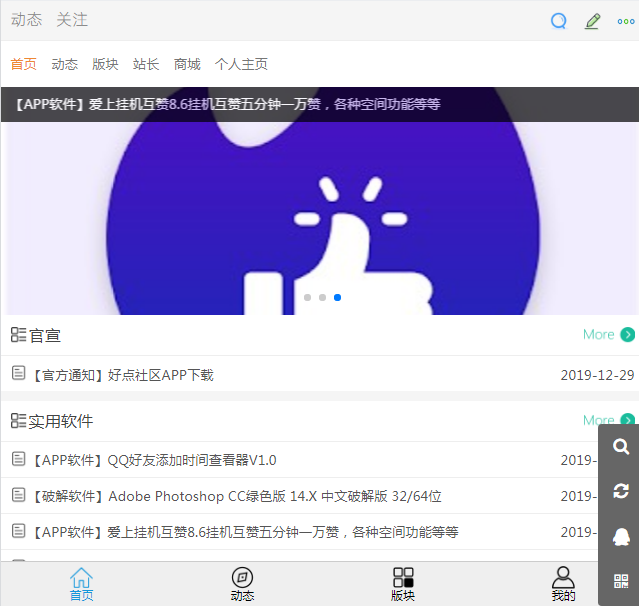Open Adobe Photoshop CC绿色版 post

236,496
